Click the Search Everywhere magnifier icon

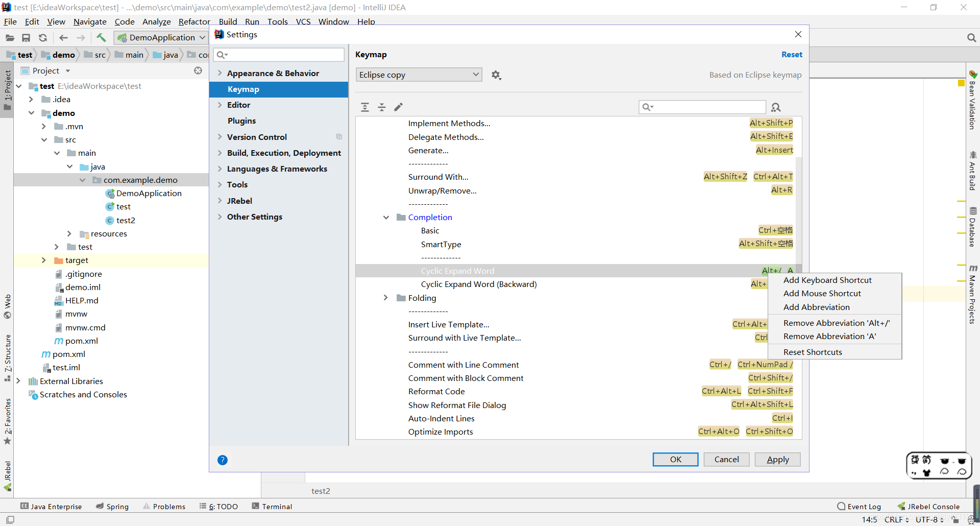[x=971, y=38]
